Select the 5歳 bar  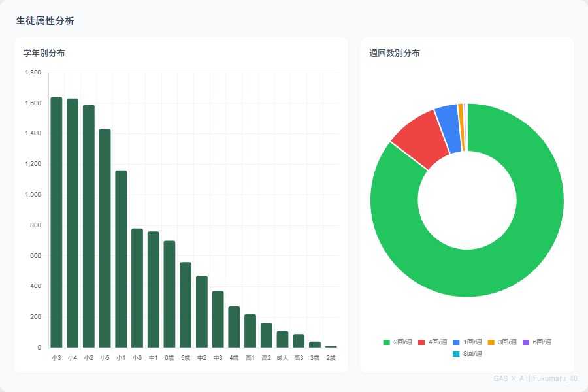[186, 305]
